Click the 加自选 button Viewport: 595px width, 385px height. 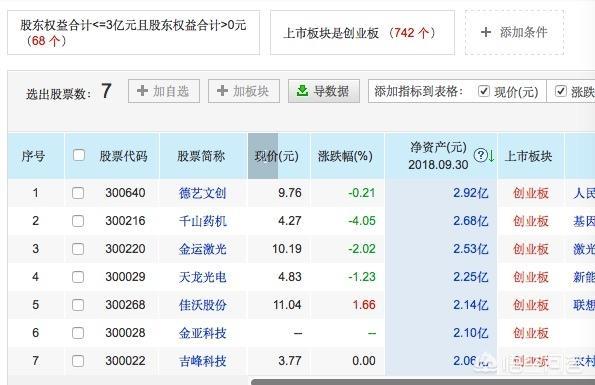click(164, 91)
